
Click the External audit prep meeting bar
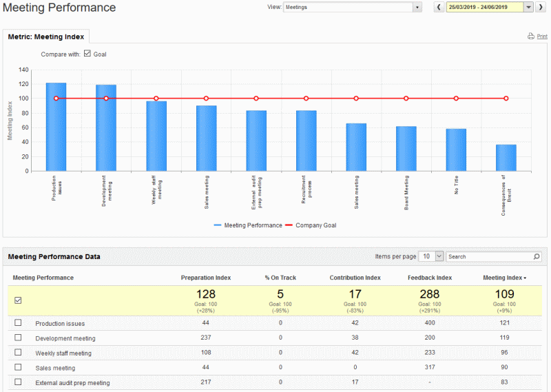point(256,141)
